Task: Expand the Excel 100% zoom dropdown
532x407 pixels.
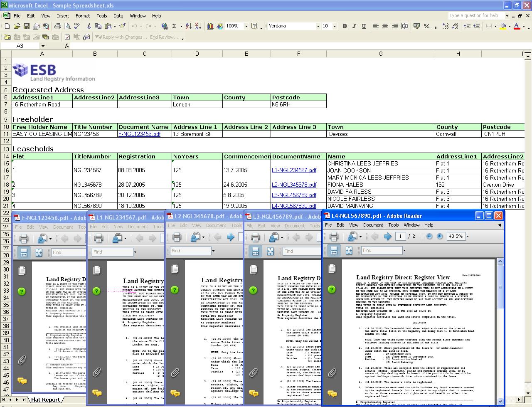Action: coord(246,26)
